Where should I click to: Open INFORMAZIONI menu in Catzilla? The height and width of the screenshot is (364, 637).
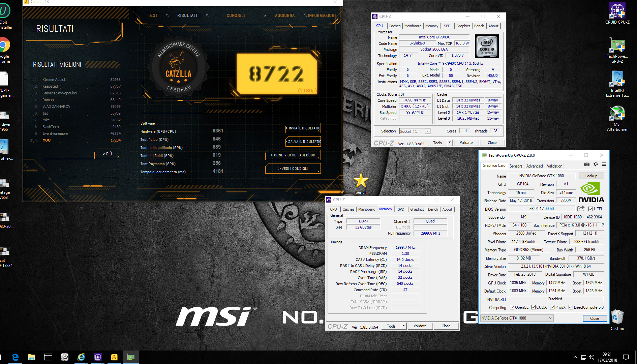click(x=322, y=16)
